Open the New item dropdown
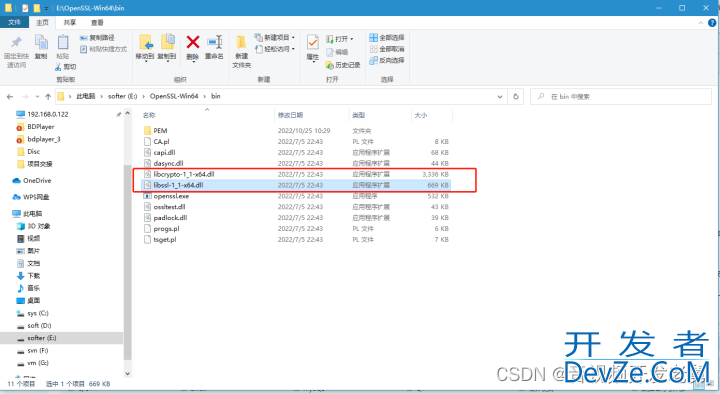The width and height of the screenshot is (720, 394). [275, 37]
